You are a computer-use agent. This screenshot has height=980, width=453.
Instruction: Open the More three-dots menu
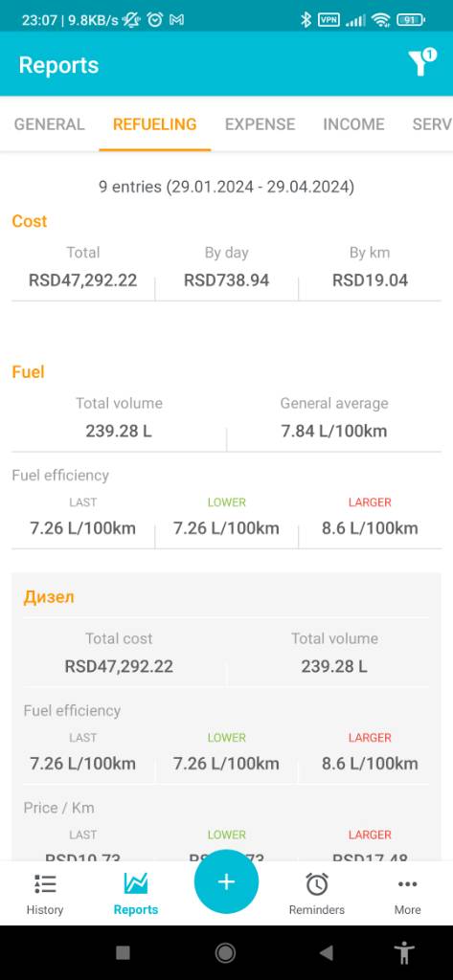tap(407, 883)
